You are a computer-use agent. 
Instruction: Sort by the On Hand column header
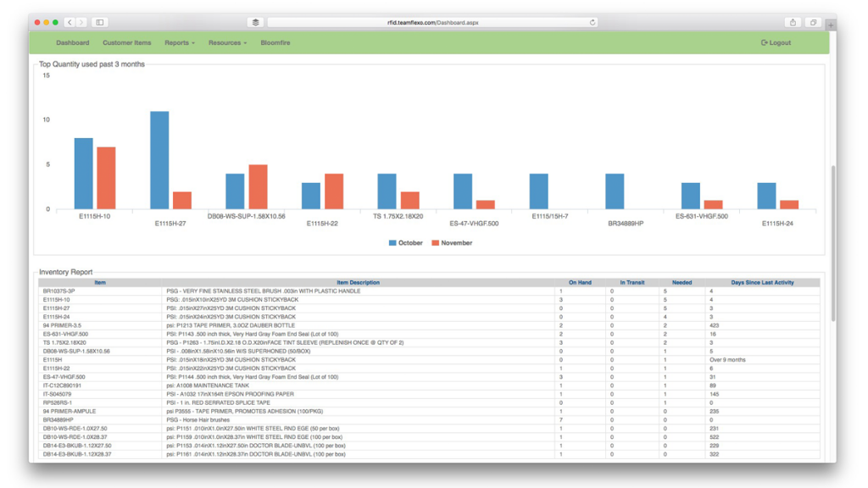tap(580, 282)
